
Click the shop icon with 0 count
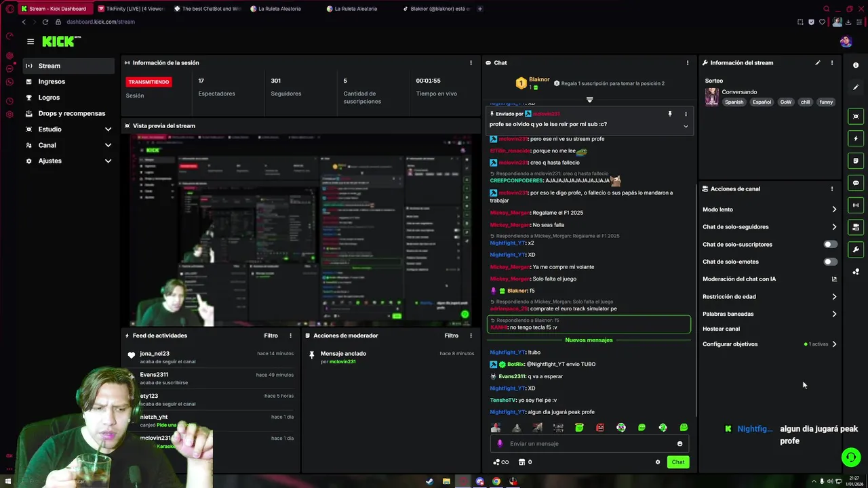(525, 462)
